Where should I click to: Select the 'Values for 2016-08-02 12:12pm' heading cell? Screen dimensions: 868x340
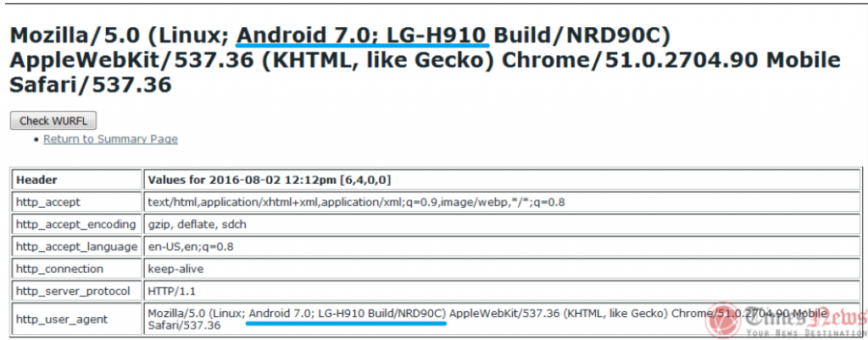tap(501, 180)
